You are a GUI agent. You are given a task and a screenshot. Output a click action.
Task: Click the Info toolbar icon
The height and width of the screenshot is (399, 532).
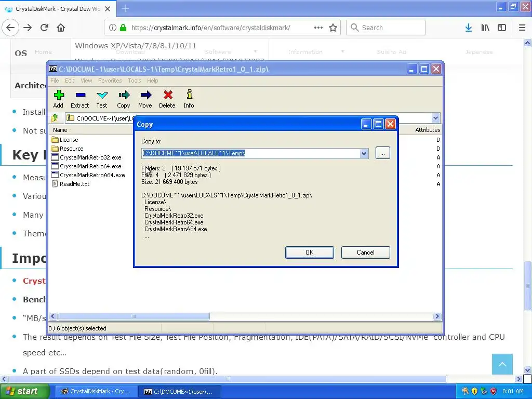coord(189,99)
